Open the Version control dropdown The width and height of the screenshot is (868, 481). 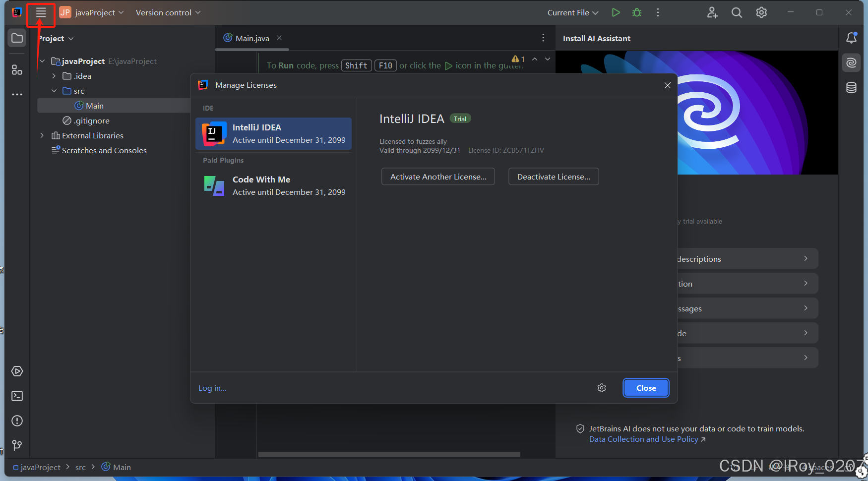tap(168, 12)
